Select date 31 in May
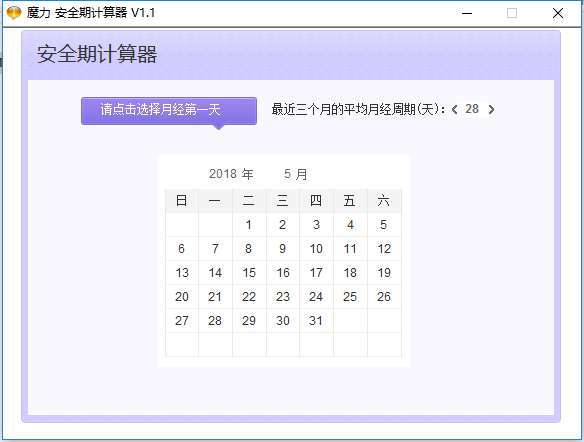 tap(316, 321)
